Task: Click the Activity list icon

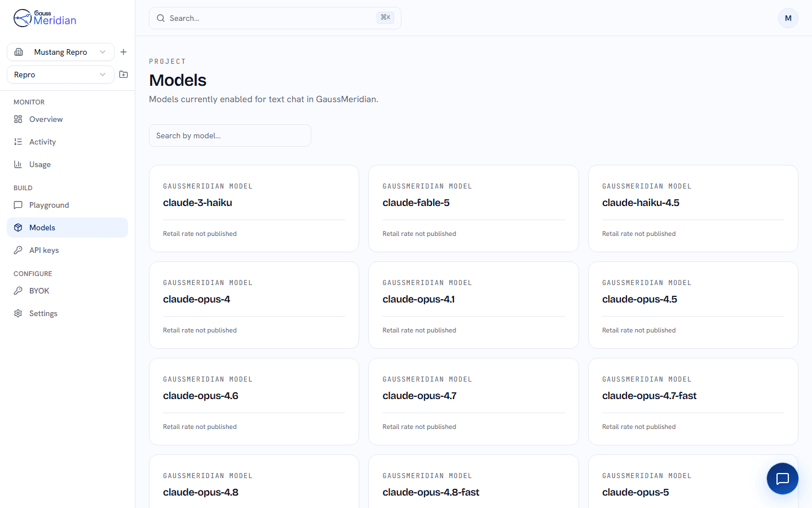Action: tap(18, 142)
